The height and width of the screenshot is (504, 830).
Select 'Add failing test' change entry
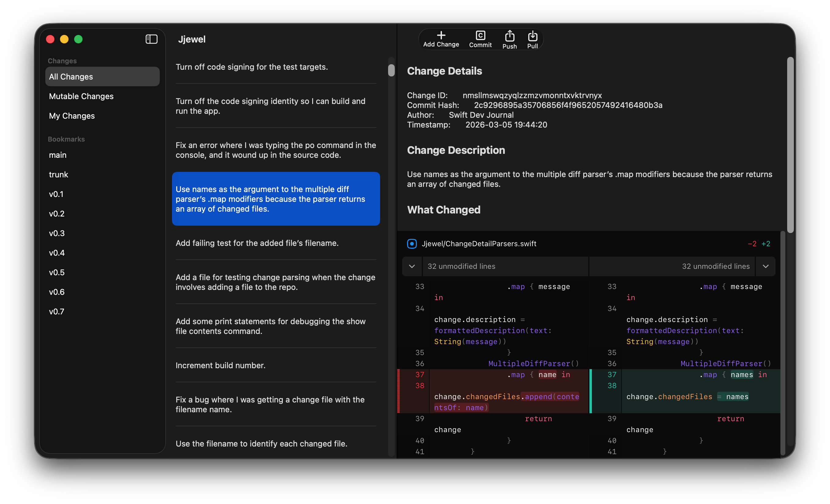(257, 243)
